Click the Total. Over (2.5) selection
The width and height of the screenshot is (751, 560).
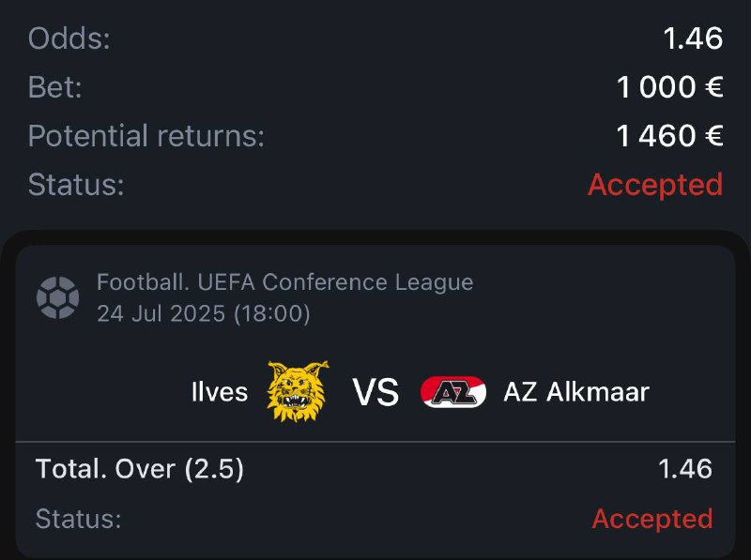click(x=140, y=469)
